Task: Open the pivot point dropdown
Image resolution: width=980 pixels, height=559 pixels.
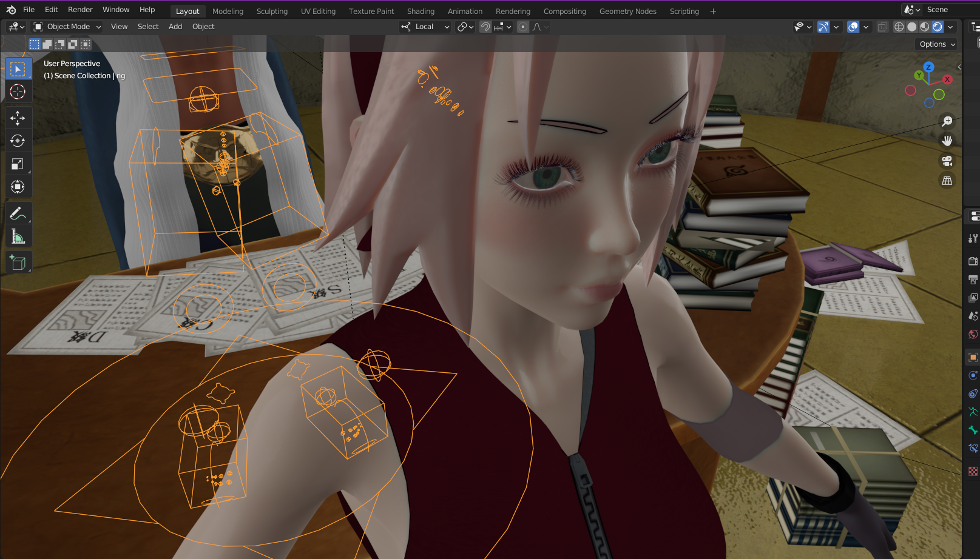Action: [465, 27]
